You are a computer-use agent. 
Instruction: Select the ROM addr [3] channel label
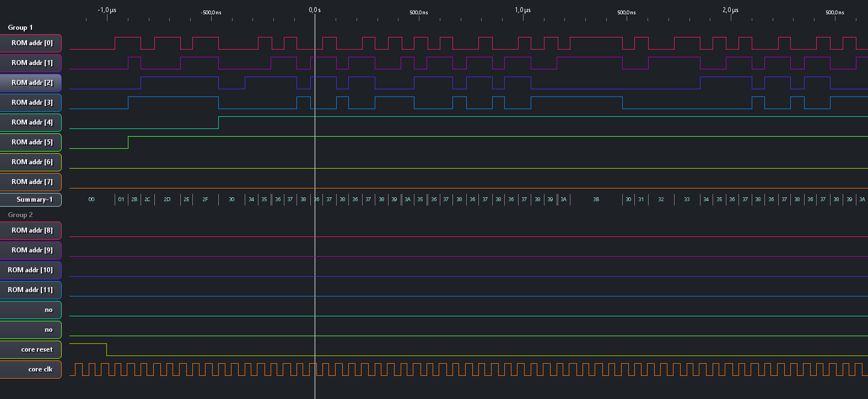click(30, 103)
